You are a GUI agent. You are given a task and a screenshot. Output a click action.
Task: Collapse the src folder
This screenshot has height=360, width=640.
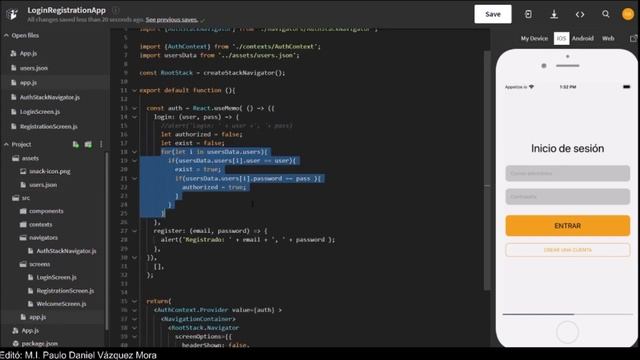(26, 198)
